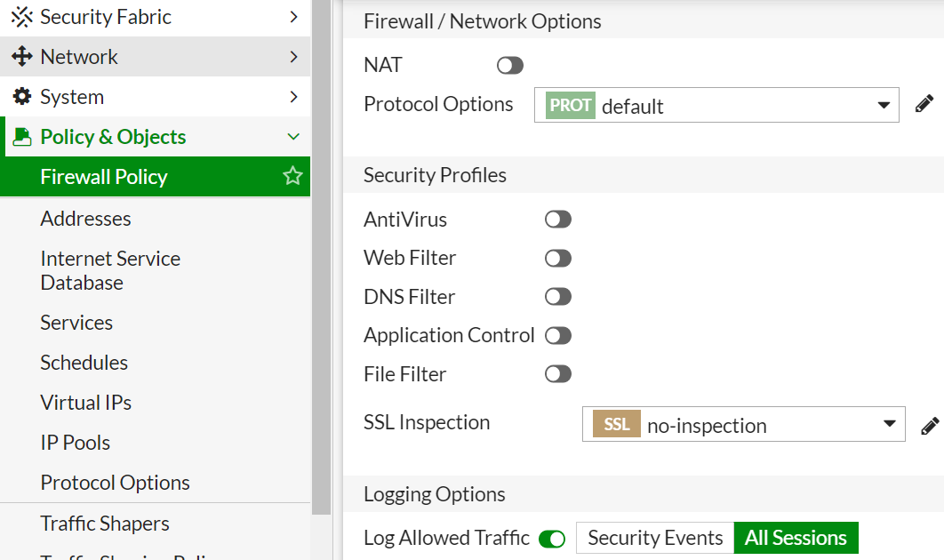Image resolution: width=944 pixels, height=560 pixels.
Task: Click the Policy & Objects icon
Action: click(x=22, y=137)
